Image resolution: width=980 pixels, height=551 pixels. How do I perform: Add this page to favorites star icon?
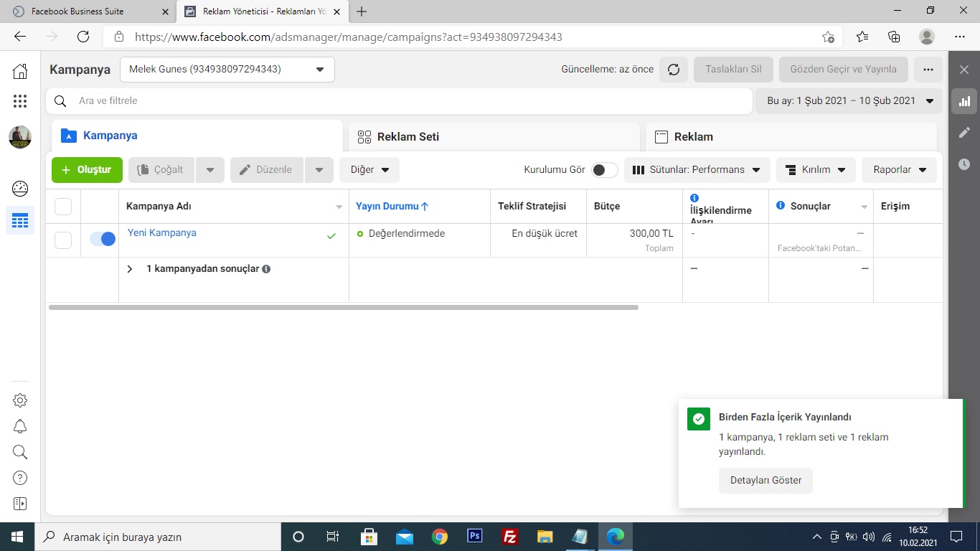click(828, 37)
